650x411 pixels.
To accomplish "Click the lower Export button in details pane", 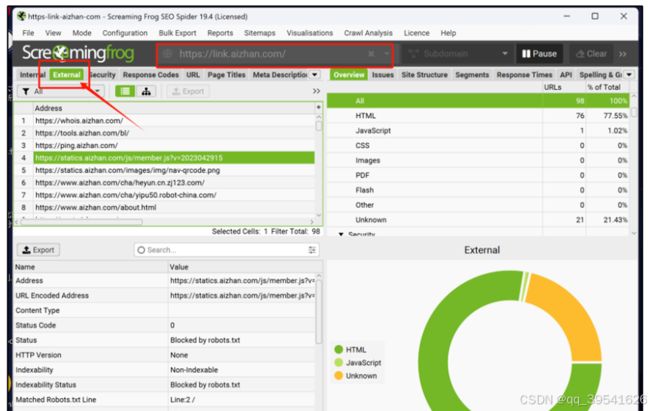I will 39,250.
